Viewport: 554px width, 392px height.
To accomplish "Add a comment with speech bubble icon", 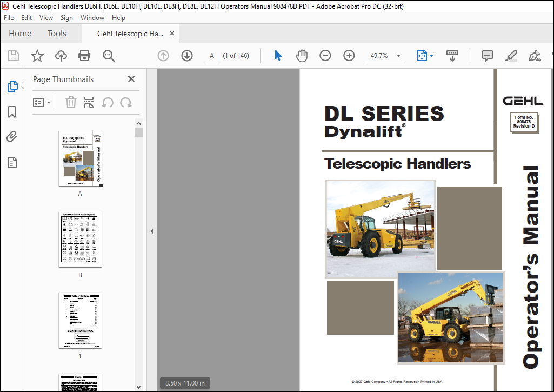I will coord(487,56).
